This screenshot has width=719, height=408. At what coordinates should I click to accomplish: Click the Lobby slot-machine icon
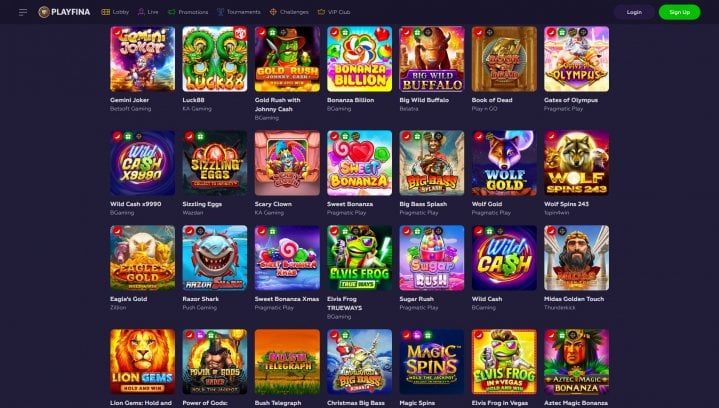click(x=105, y=12)
